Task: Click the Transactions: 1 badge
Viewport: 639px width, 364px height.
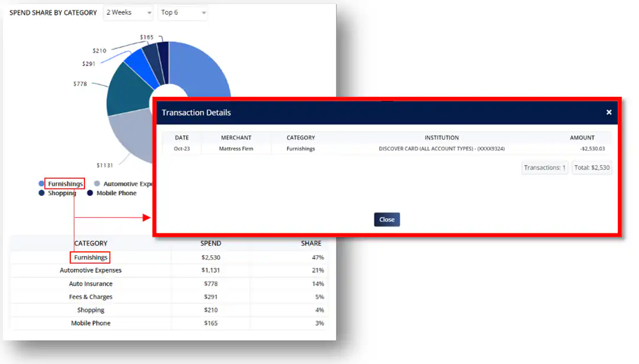Action: [545, 167]
